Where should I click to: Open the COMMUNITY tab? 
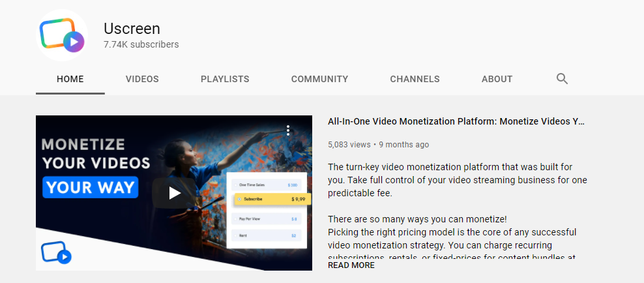click(319, 80)
